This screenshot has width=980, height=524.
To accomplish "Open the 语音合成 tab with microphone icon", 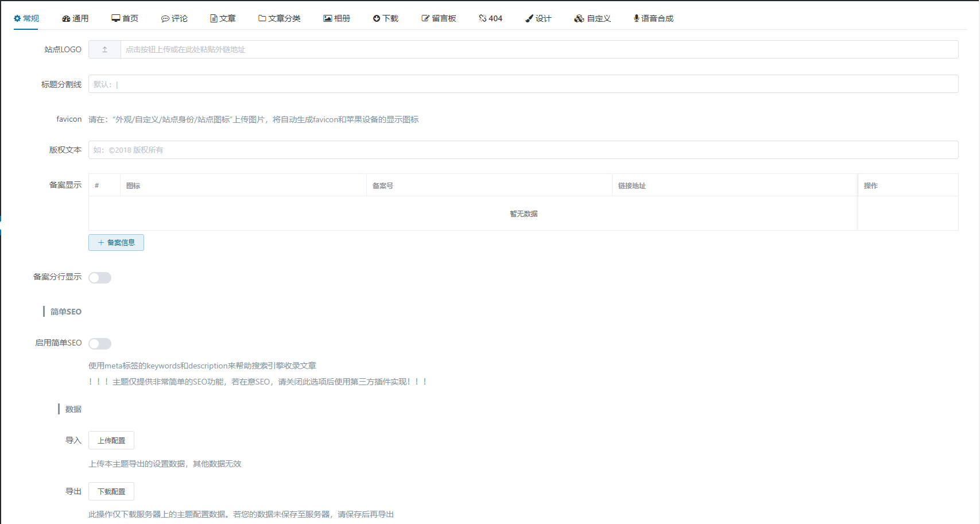I will pyautogui.click(x=653, y=18).
